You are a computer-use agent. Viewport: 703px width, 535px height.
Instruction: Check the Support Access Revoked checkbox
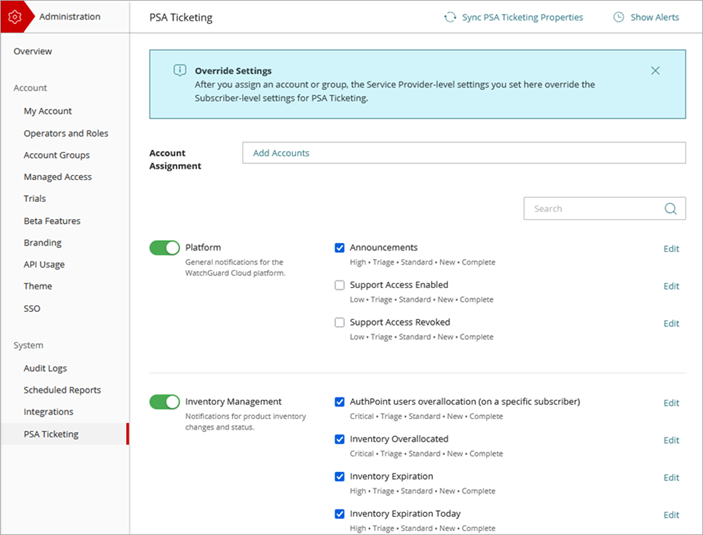[340, 323]
